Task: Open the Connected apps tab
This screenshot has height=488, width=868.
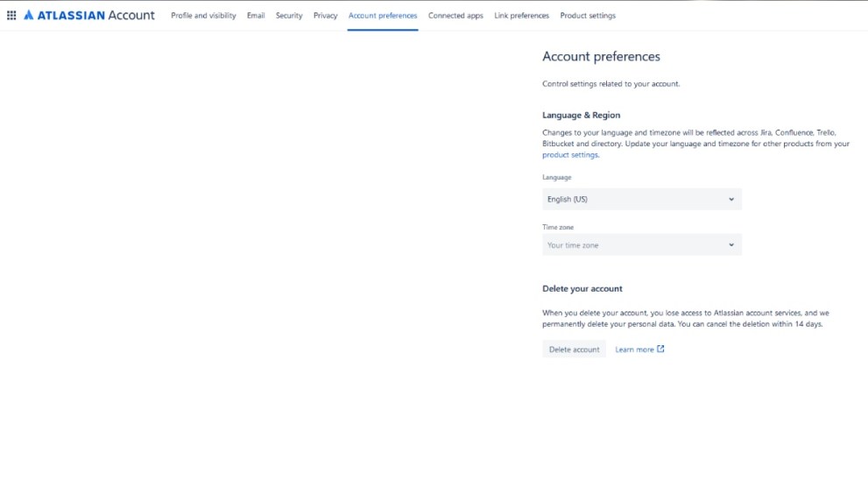Action: (455, 16)
